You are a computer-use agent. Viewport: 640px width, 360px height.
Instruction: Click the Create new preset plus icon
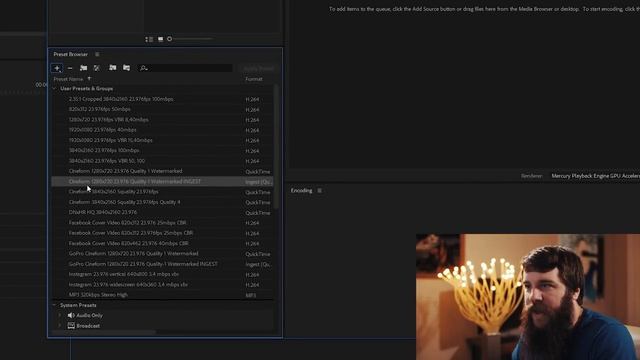tap(57, 68)
